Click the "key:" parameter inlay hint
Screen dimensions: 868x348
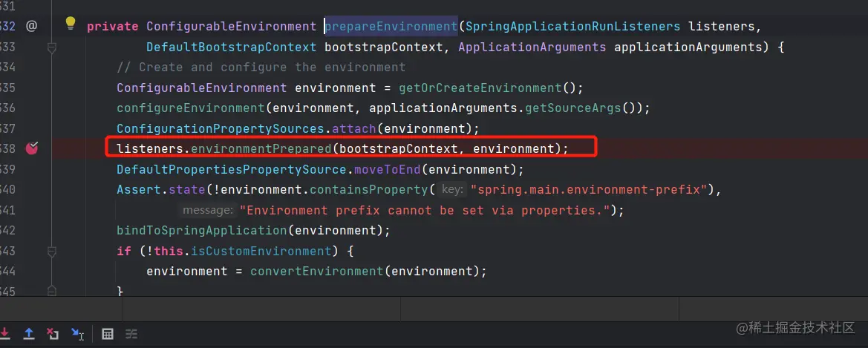451,189
